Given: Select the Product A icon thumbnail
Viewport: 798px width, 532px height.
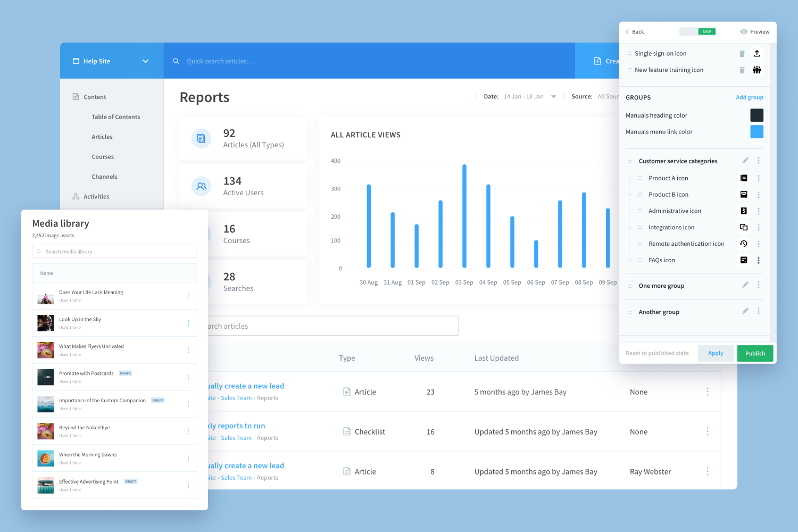Looking at the screenshot, I should click(744, 178).
